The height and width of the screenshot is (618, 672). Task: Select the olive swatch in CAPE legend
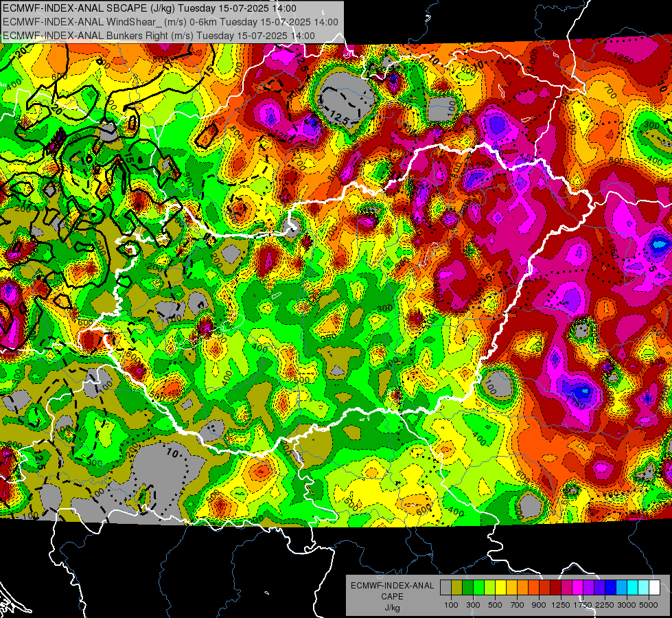(x=457, y=588)
